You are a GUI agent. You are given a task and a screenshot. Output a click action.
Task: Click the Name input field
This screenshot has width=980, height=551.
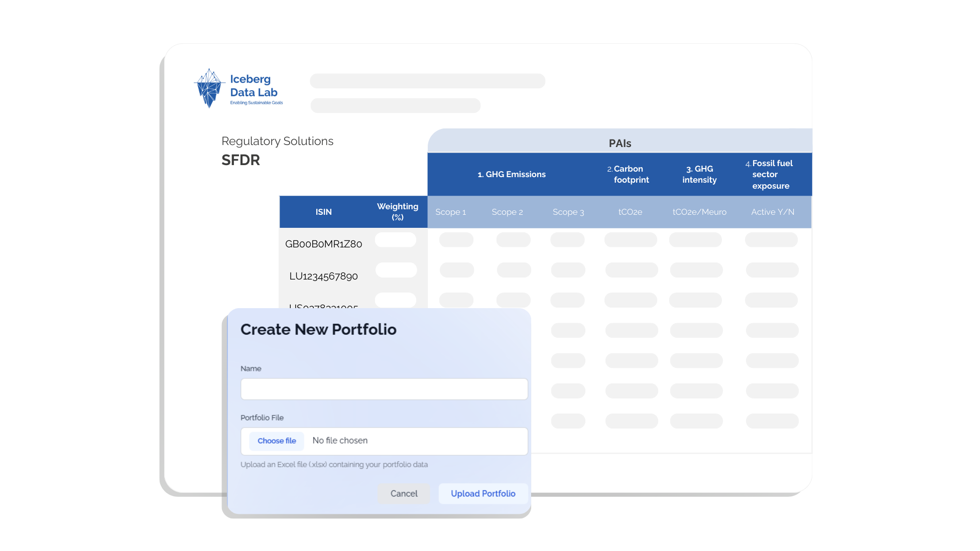[x=384, y=389]
